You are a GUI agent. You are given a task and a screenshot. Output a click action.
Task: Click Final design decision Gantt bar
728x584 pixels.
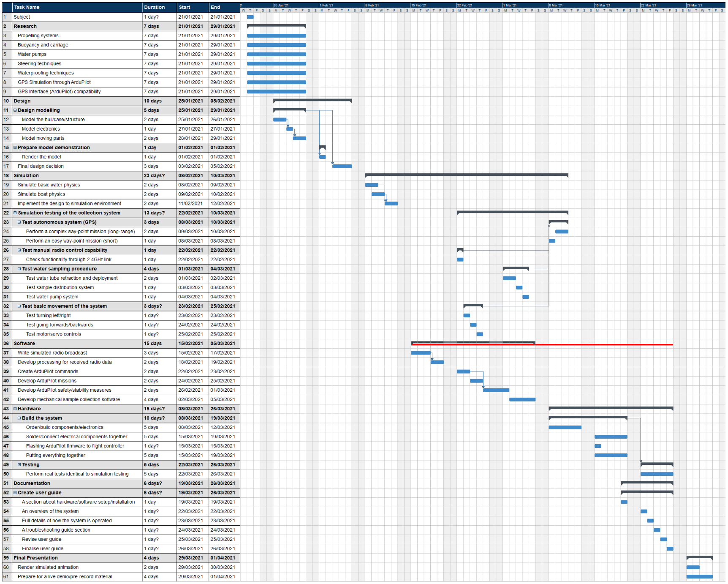(342, 166)
